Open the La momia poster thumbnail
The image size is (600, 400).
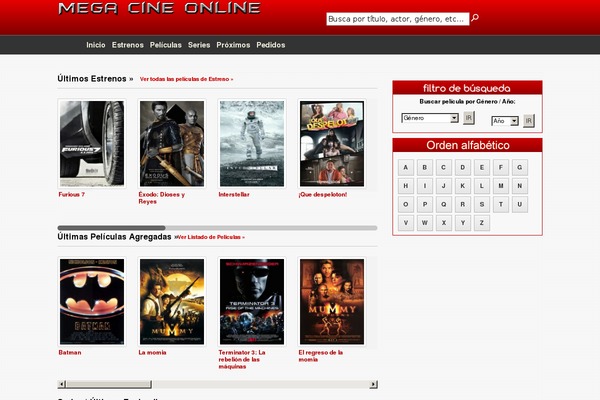pyautogui.click(x=172, y=302)
